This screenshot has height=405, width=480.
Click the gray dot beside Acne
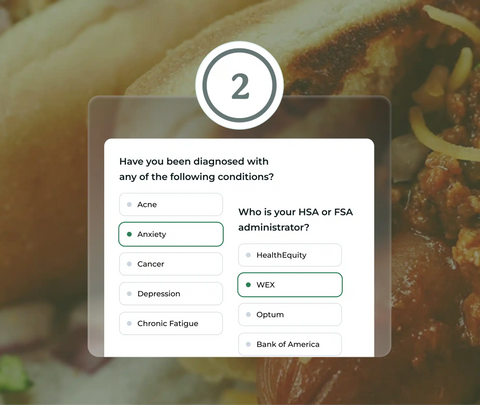[129, 204]
